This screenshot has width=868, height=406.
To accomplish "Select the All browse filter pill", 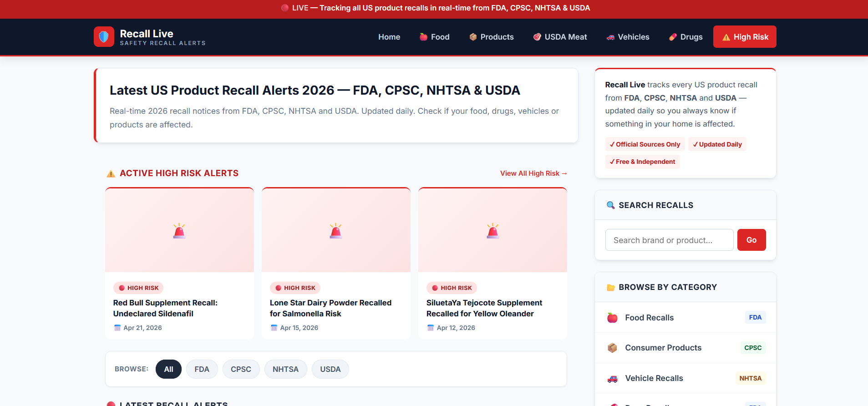I will pyautogui.click(x=168, y=369).
